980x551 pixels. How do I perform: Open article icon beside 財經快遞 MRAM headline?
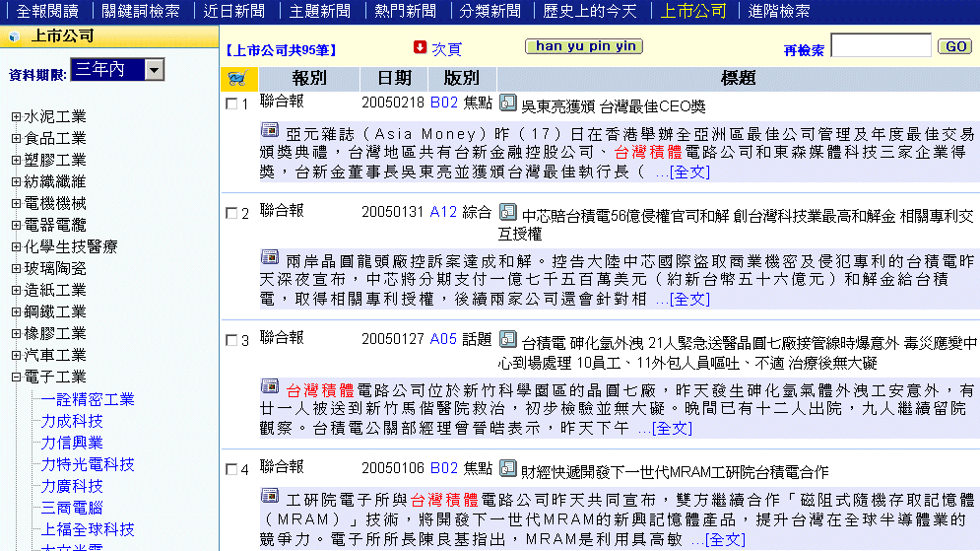508,469
